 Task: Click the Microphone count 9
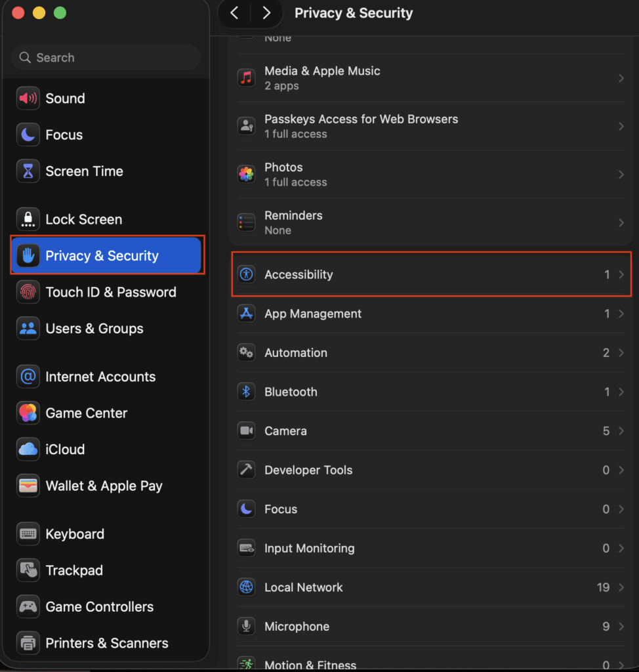click(x=606, y=626)
